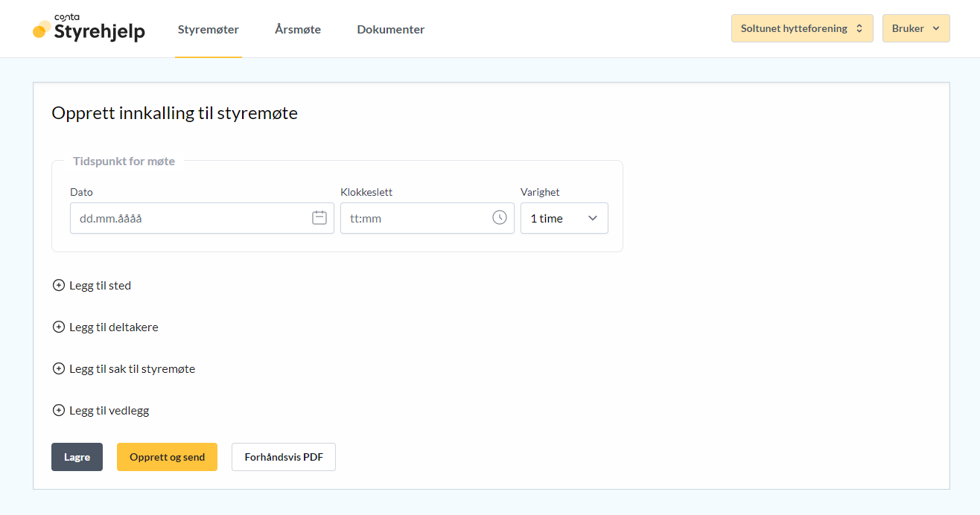
Task: Focus the Dato date input field
Action: pyautogui.click(x=202, y=218)
